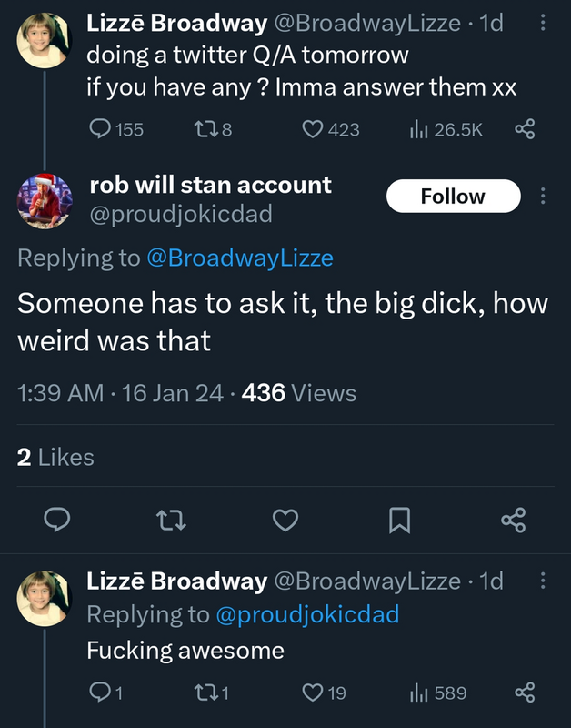Reply to rob will stan account's tweet

coord(58,520)
